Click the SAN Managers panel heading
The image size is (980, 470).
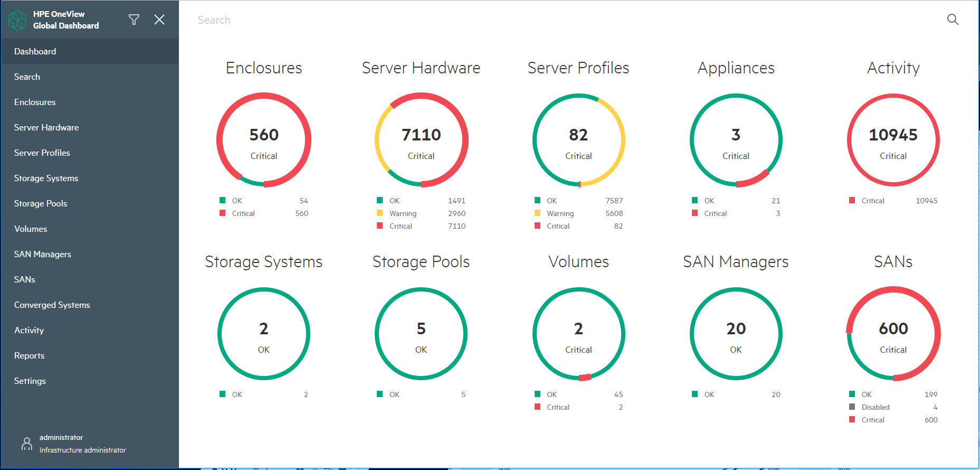(x=736, y=262)
